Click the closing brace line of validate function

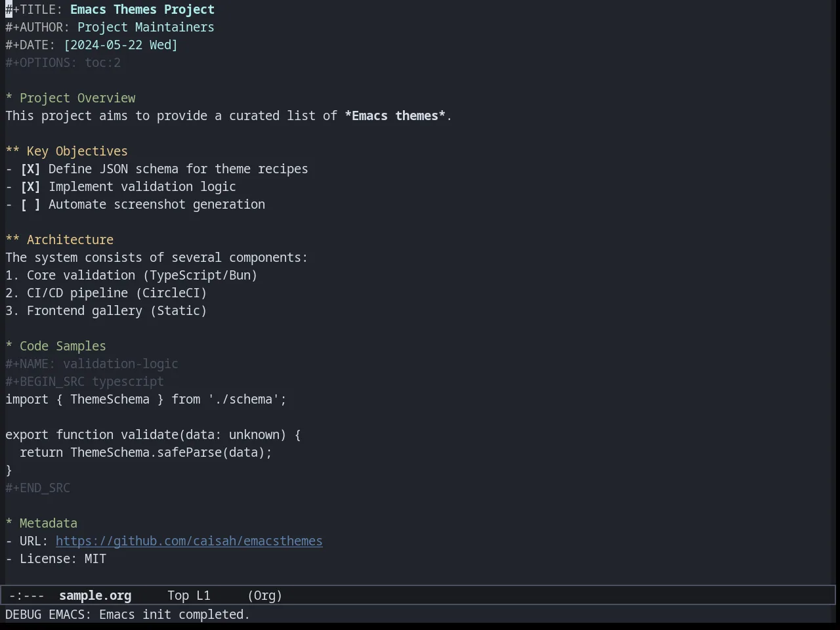pos(9,471)
